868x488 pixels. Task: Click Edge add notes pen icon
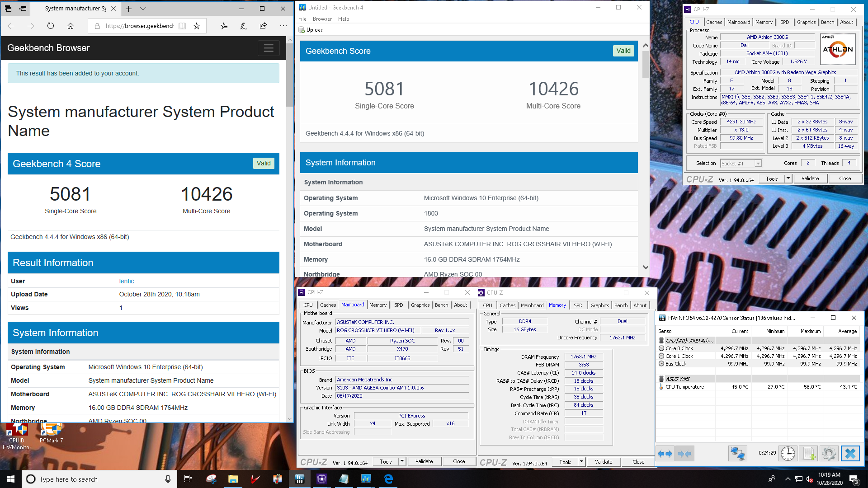pos(243,26)
